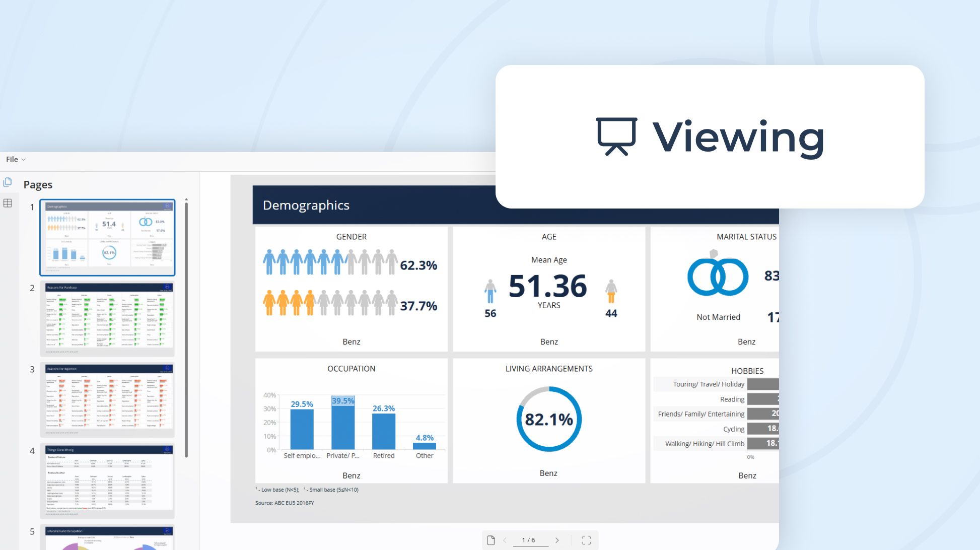
Task: Click the page number field 1 / 6
Action: (529, 540)
